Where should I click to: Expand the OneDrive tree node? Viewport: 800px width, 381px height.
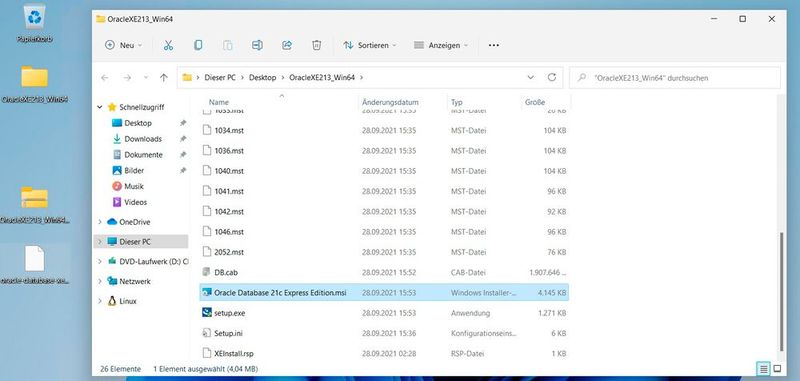(x=99, y=222)
